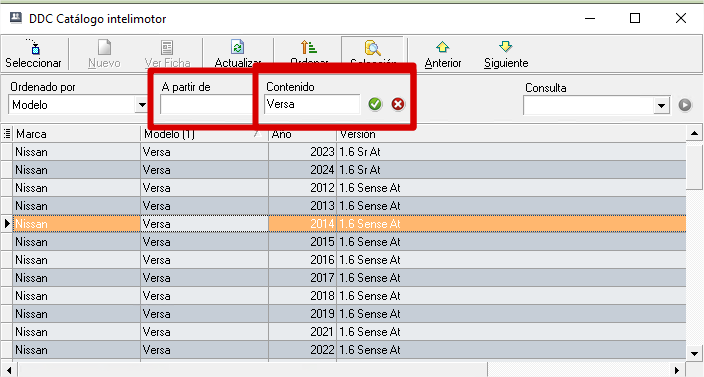Click the year cell 2013
The image size is (704, 377).
coord(302,206)
